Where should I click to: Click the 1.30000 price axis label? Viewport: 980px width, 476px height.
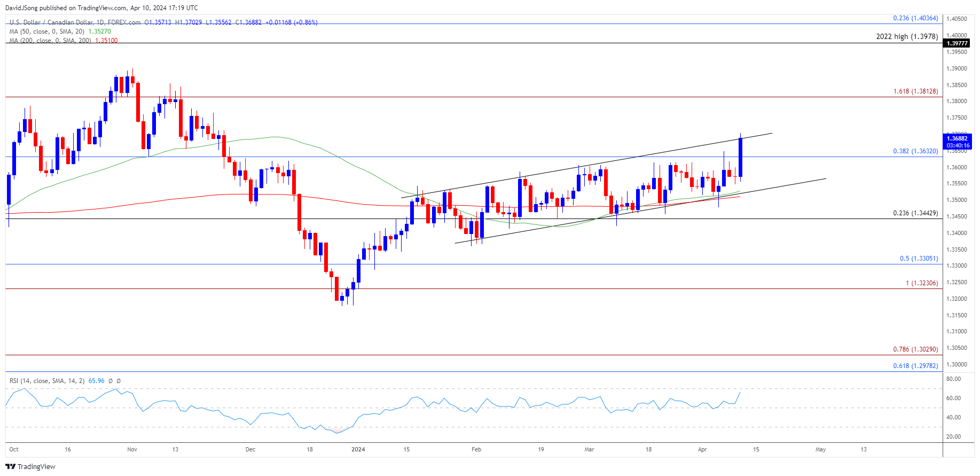pyautogui.click(x=957, y=364)
